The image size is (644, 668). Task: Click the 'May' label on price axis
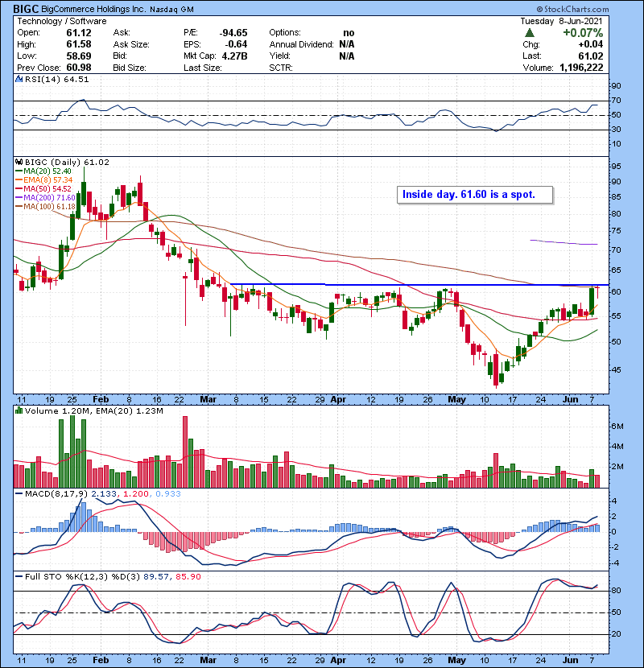(456, 399)
